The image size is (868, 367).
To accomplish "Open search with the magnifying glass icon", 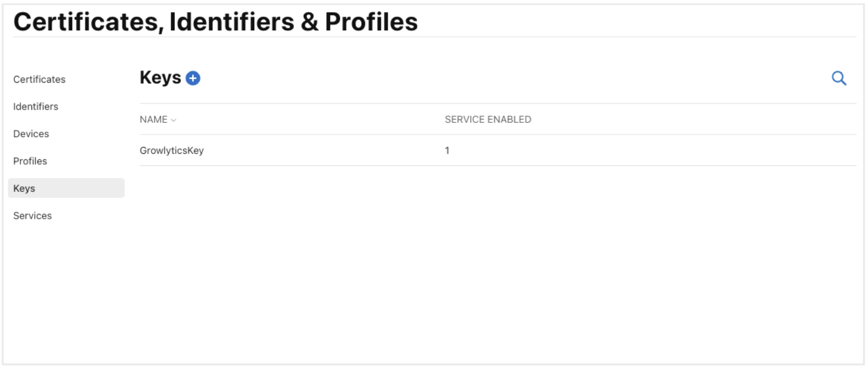I will (x=839, y=78).
